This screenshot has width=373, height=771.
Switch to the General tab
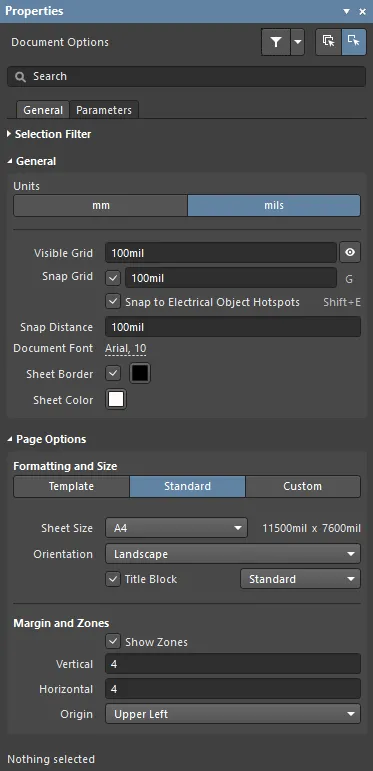pos(43,110)
